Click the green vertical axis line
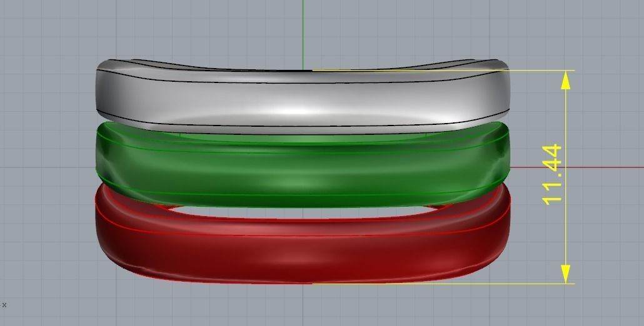The image size is (644, 326). [303, 35]
